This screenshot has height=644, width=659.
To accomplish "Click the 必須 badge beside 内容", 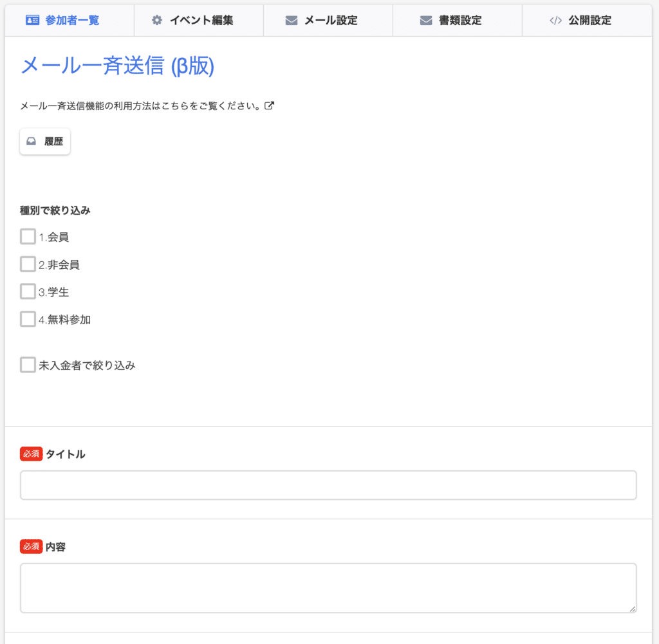I will [31, 547].
